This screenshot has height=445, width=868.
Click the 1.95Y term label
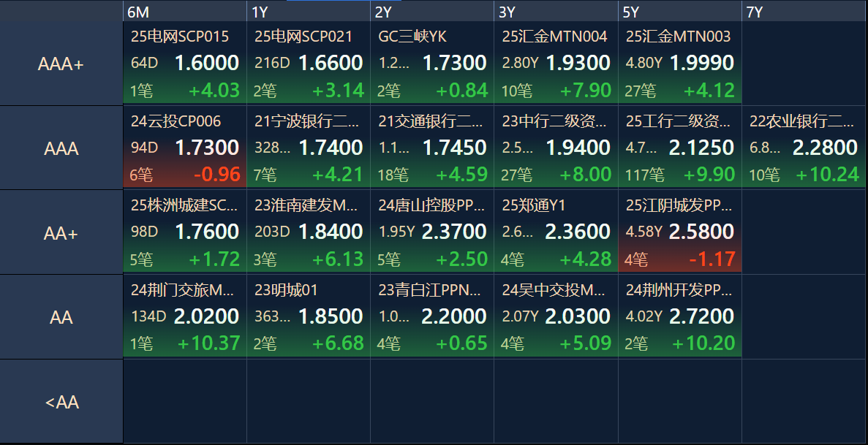396,232
